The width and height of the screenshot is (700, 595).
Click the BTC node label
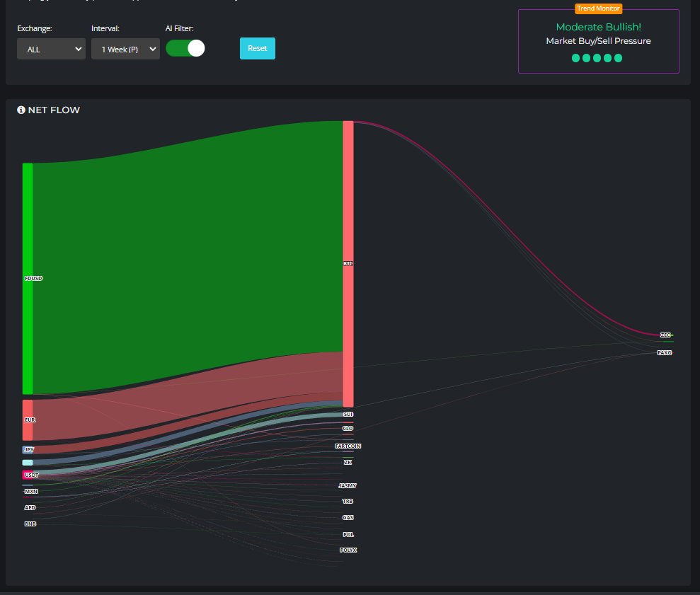coord(348,264)
